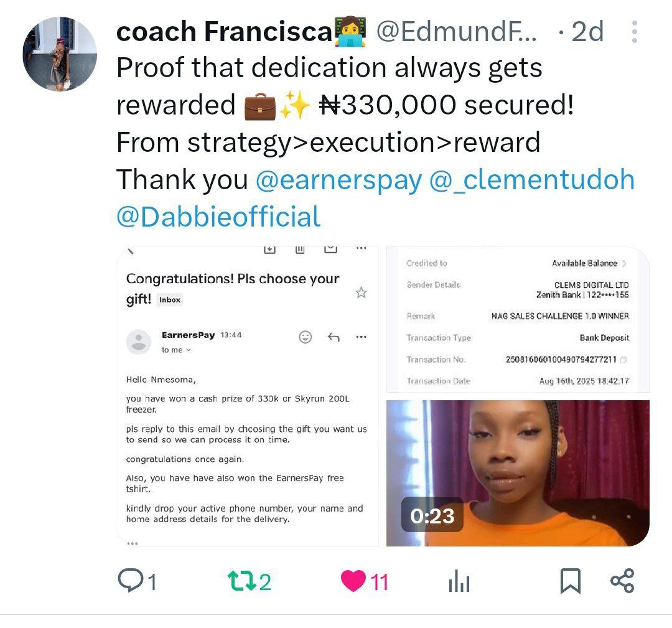
Task: Click the reply arrow in email
Action: [334, 337]
